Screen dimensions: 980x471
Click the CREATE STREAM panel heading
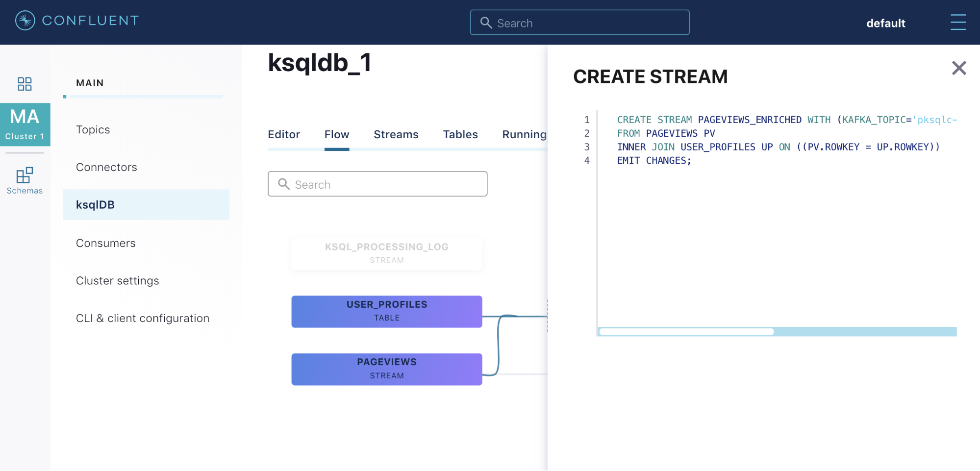650,76
